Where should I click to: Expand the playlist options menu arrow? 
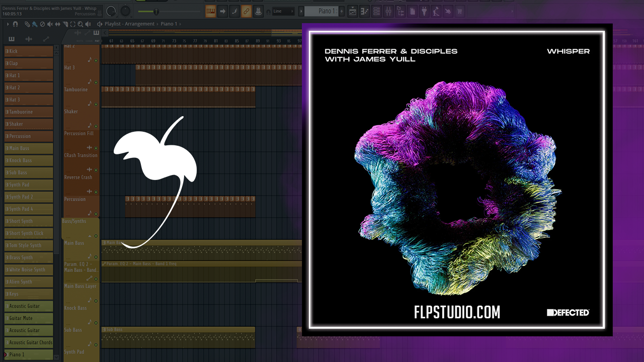[7, 24]
